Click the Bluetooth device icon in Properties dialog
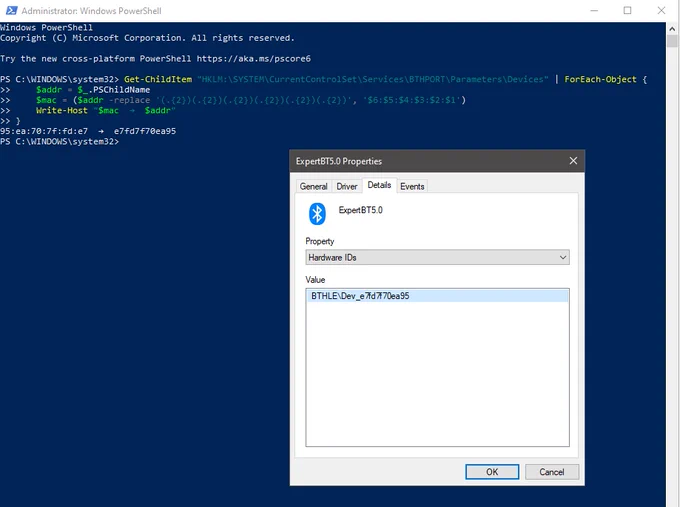 (317, 214)
